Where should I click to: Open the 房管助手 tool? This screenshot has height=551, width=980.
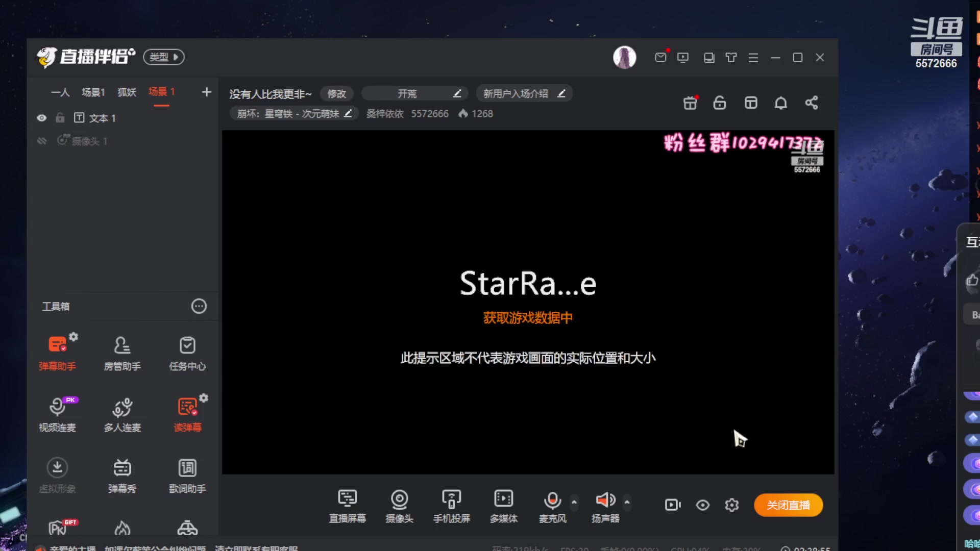pyautogui.click(x=122, y=353)
